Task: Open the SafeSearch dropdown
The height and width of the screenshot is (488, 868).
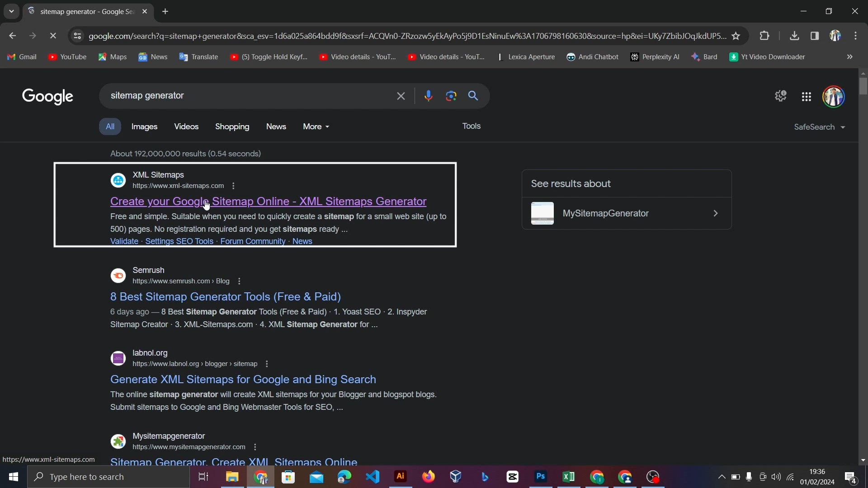Action: [820, 127]
